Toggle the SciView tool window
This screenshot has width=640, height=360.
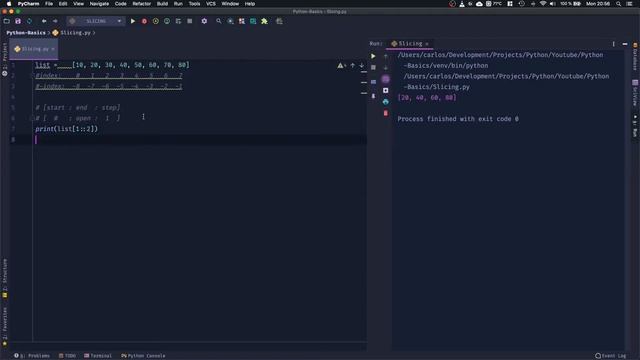click(x=635, y=93)
